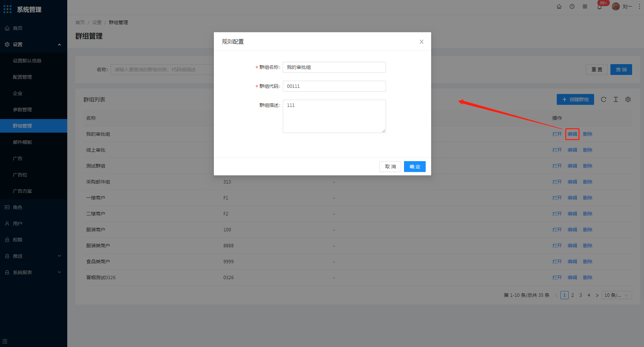644x347 pixels.
Task: Click the 重置 button
Action: pyautogui.click(x=597, y=70)
